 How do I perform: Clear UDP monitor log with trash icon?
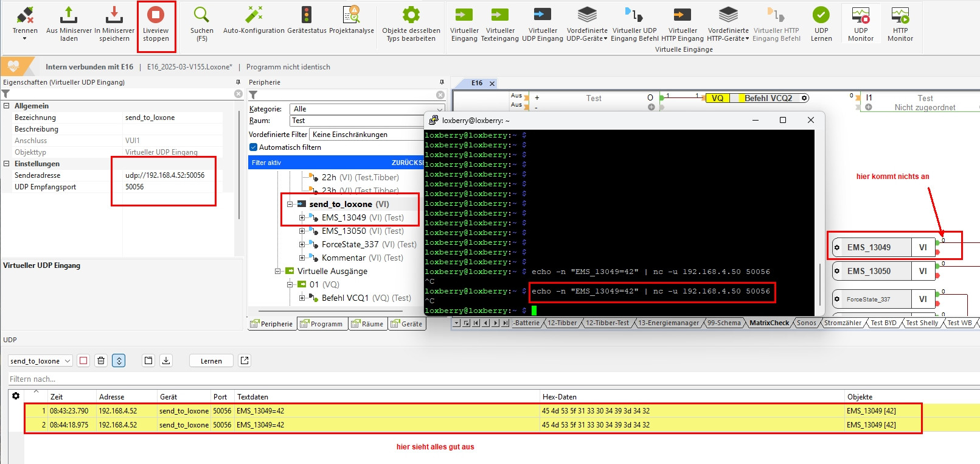click(x=101, y=360)
